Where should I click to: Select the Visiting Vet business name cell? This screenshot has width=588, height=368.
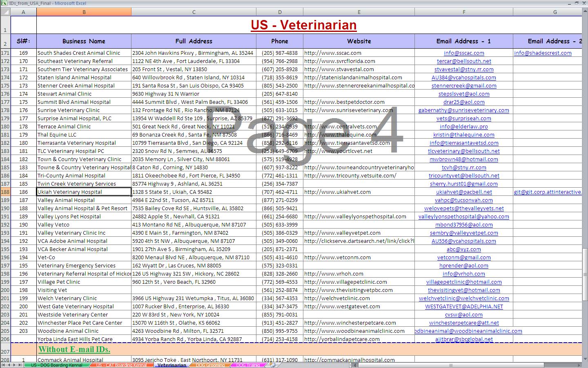[84, 290]
